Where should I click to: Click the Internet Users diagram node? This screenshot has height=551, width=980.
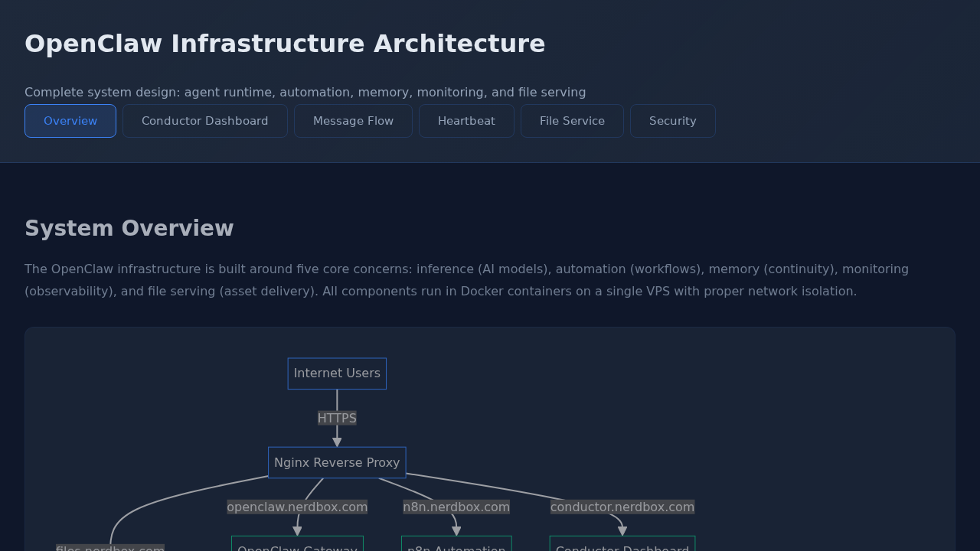(x=337, y=373)
